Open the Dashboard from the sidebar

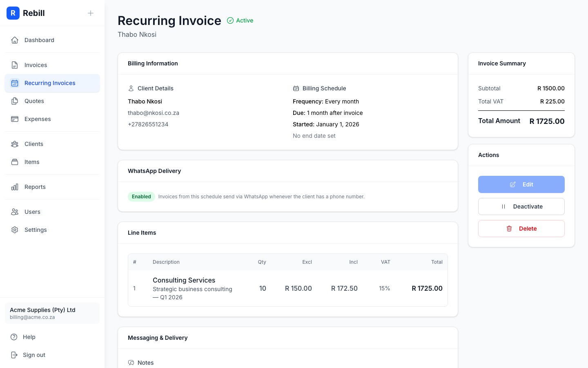[x=15, y=40]
